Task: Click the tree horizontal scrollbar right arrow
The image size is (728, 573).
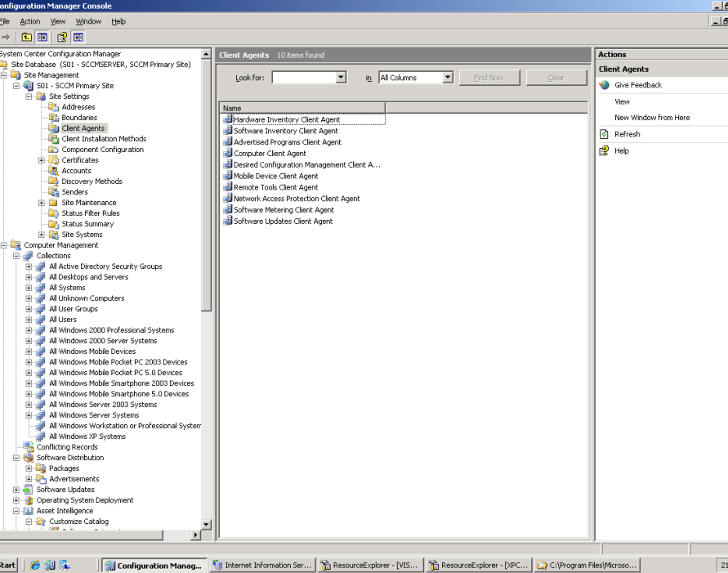Action: coord(195,535)
